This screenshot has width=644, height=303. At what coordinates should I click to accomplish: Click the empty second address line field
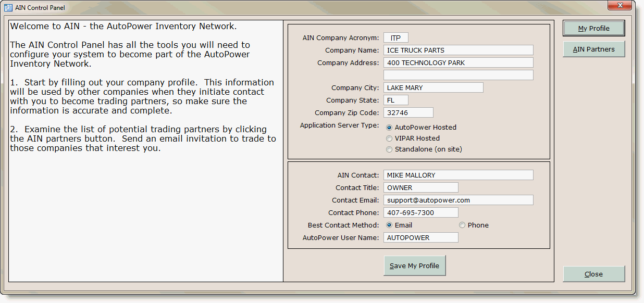point(459,75)
